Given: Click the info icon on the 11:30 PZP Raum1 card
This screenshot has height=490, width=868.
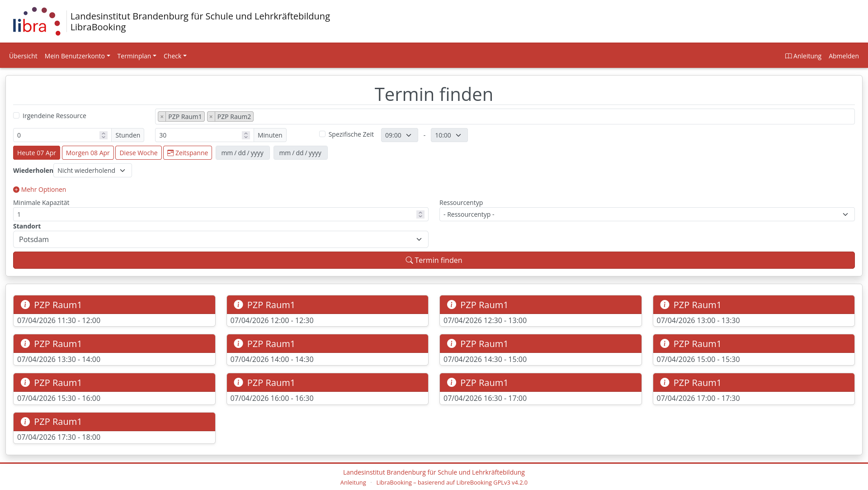Looking at the screenshot, I should click(x=25, y=304).
